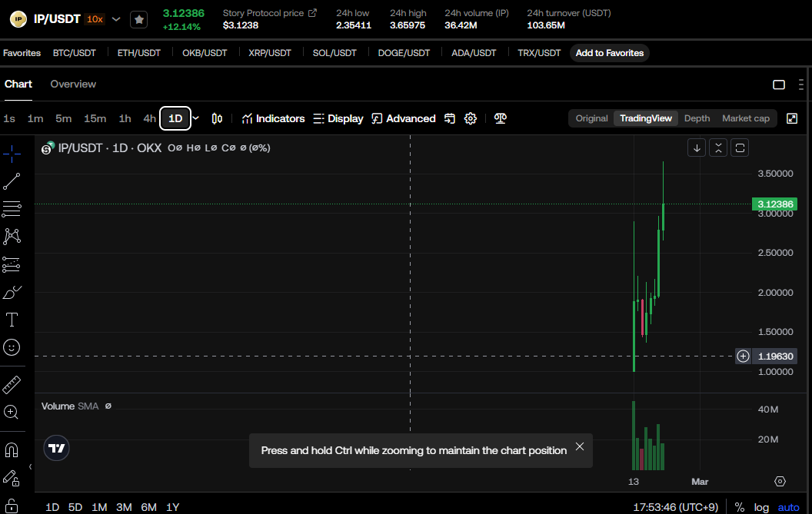
Task: Select the text annotation tool
Action: tap(12, 320)
